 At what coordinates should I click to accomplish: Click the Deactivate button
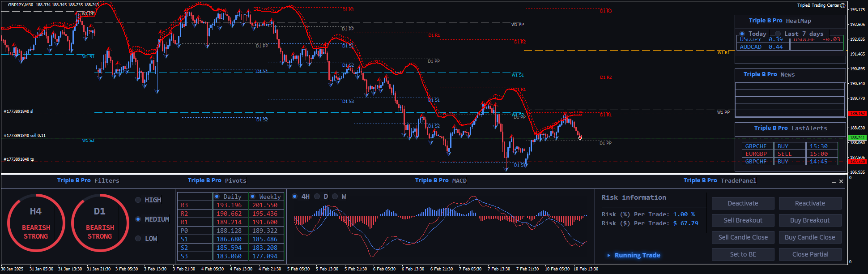(x=743, y=203)
